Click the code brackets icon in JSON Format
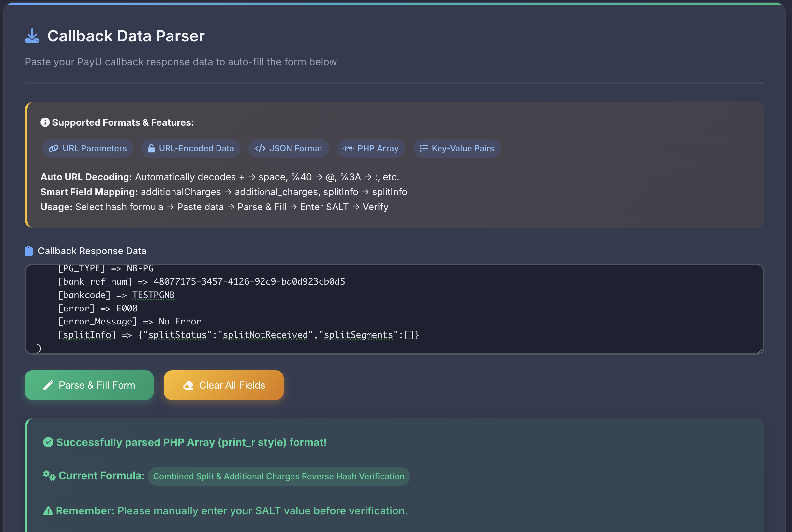The image size is (792, 532). pyautogui.click(x=260, y=148)
